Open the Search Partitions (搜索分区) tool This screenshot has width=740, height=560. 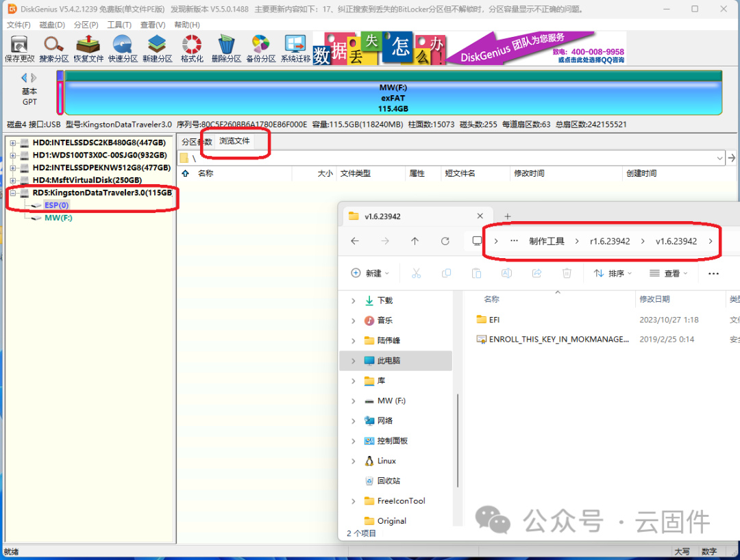(x=54, y=49)
